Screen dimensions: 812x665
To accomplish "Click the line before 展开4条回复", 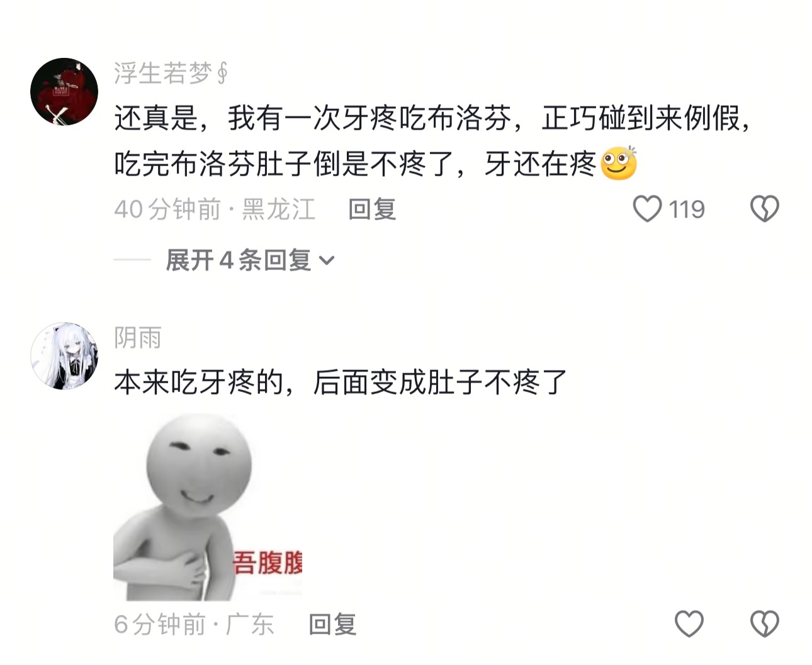I will pos(132,259).
